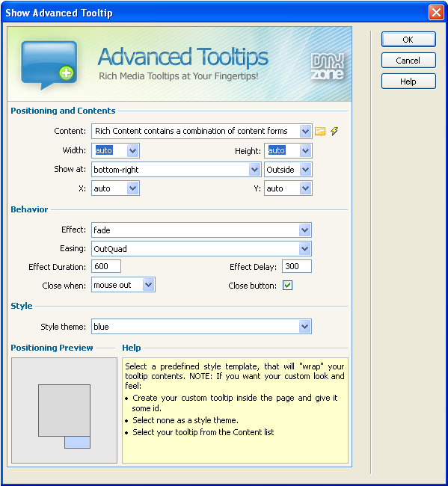Click the blue tooltip box in Positioning Preview
Image resolution: width=448 pixels, height=486 pixels.
coord(77,443)
